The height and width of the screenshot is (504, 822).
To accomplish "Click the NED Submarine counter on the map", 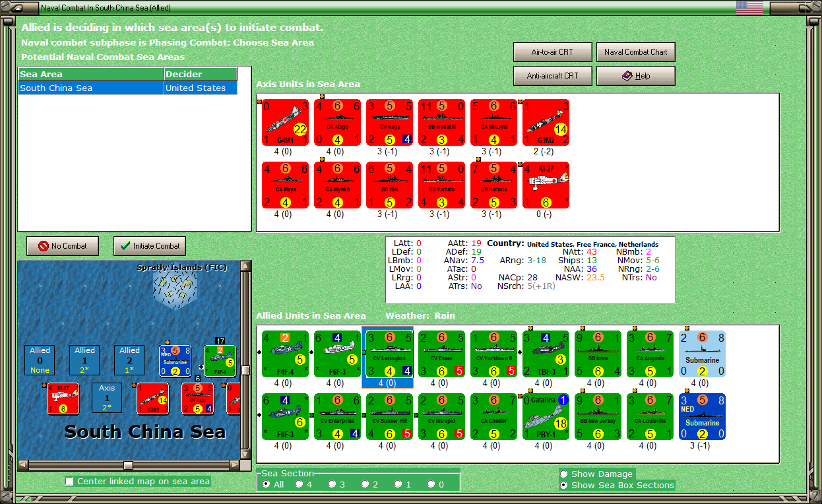I will pyautogui.click(x=175, y=361).
